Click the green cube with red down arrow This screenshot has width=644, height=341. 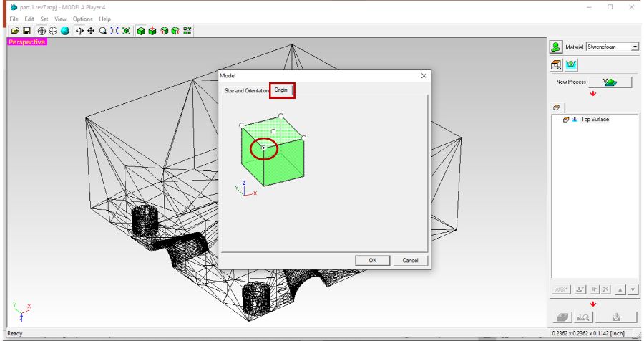pos(152,31)
